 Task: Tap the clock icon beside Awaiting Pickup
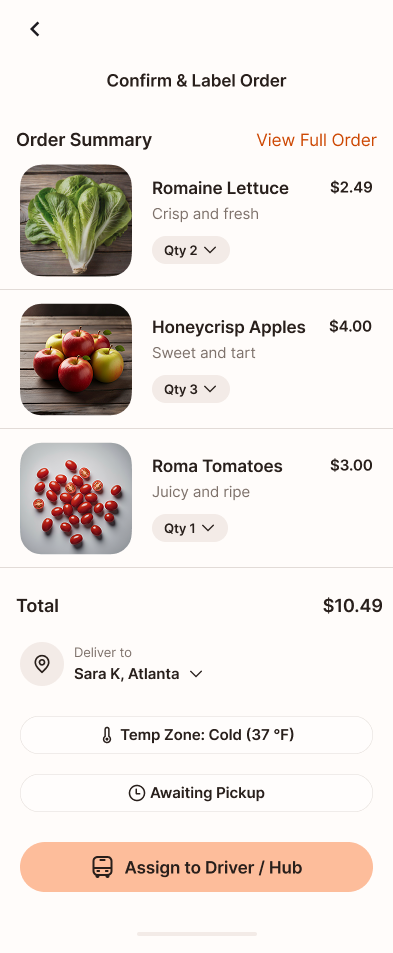point(137,793)
